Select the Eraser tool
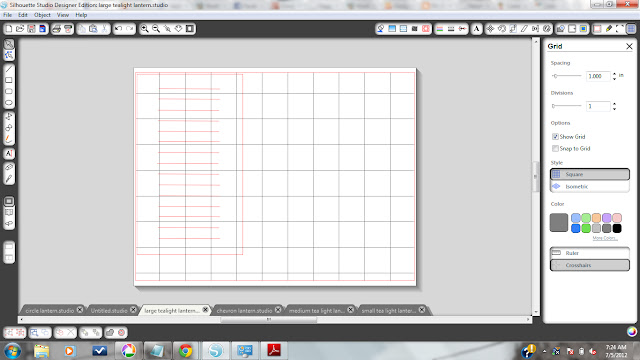 (9, 167)
